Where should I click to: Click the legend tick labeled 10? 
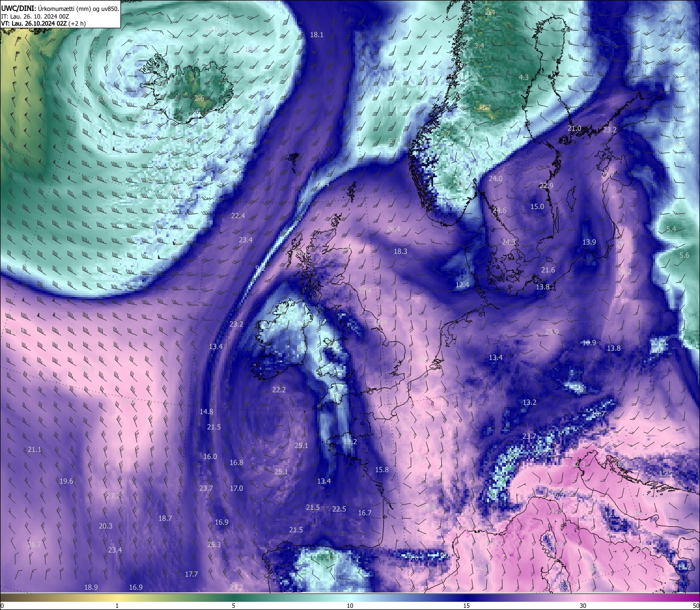pos(350,606)
